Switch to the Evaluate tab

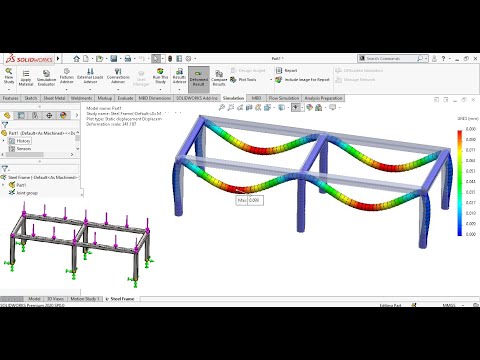(125, 98)
